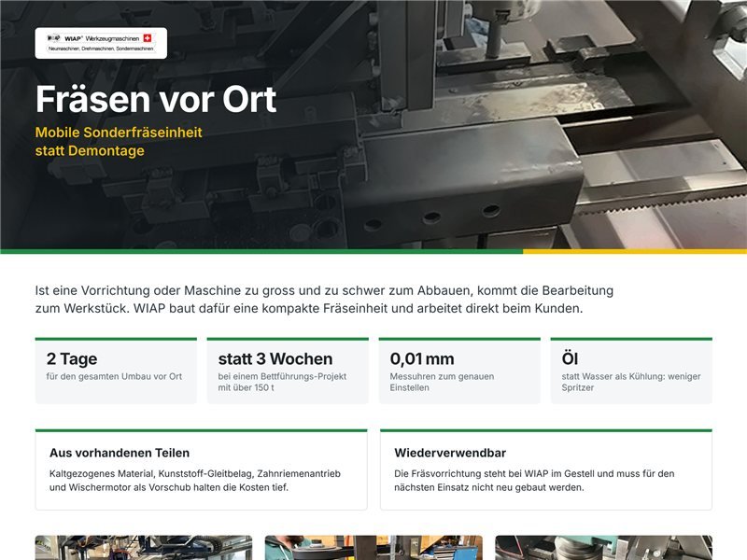Open the right gallery thumbnail at bottom
Screen dimensions: 747x560
pyautogui.click(x=603, y=548)
